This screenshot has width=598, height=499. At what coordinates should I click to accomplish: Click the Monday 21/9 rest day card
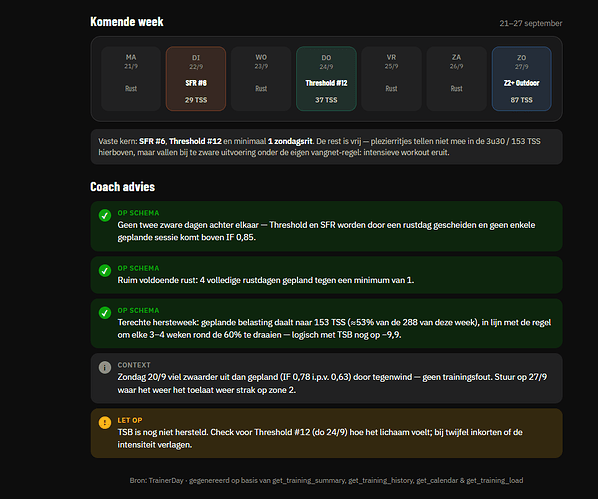click(x=131, y=79)
